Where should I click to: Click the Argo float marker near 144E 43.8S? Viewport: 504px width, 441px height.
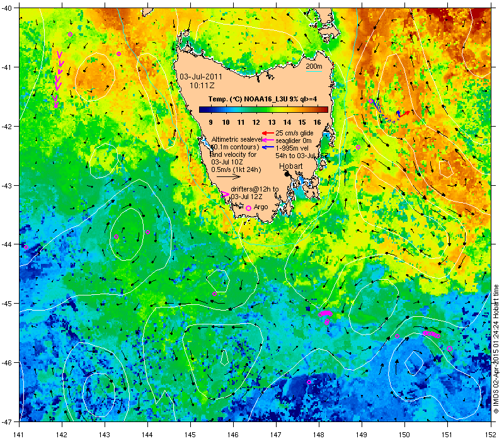[147, 232]
